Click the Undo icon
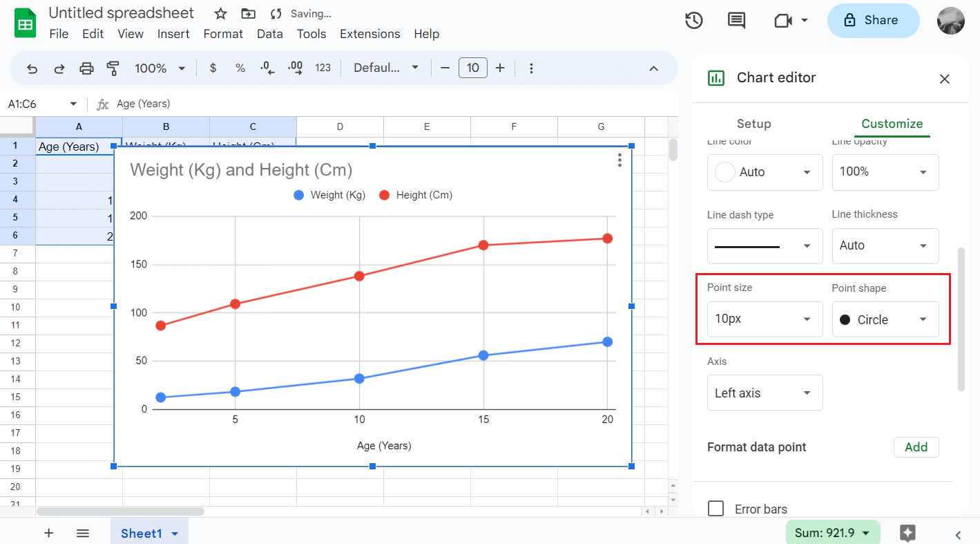 click(x=33, y=67)
